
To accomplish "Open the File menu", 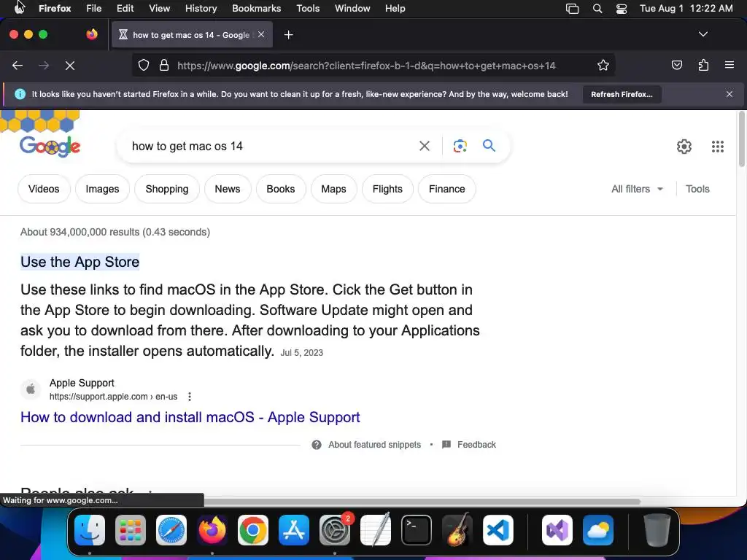I will click(94, 8).
